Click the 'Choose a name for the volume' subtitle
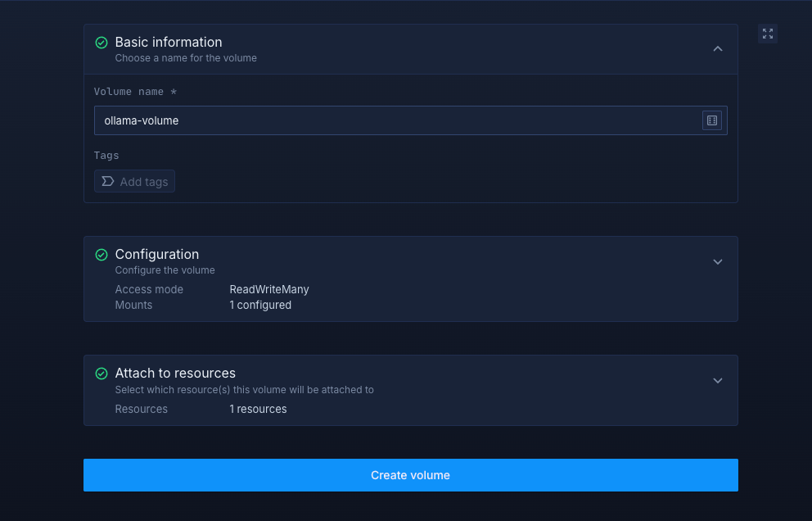 click(186, 58)
